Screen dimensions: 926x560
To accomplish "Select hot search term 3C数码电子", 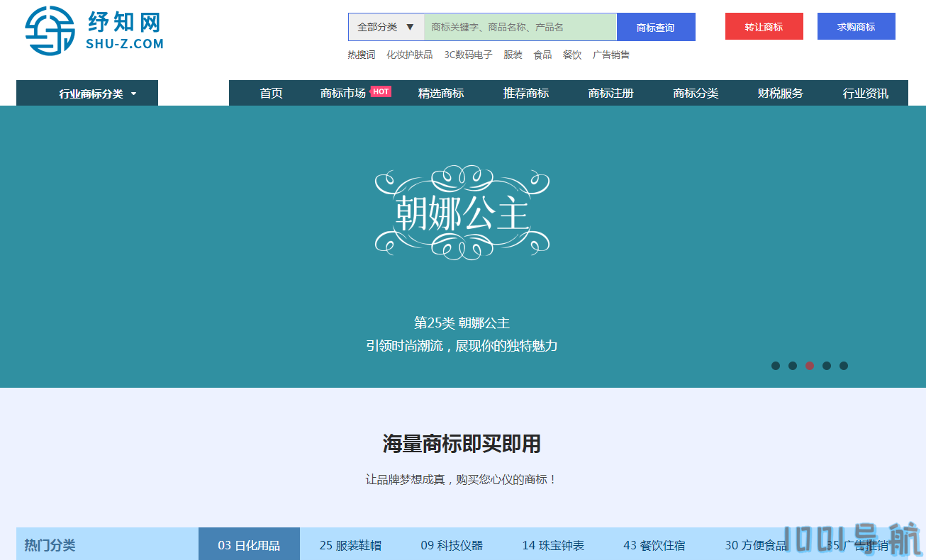I will [469, 55].
